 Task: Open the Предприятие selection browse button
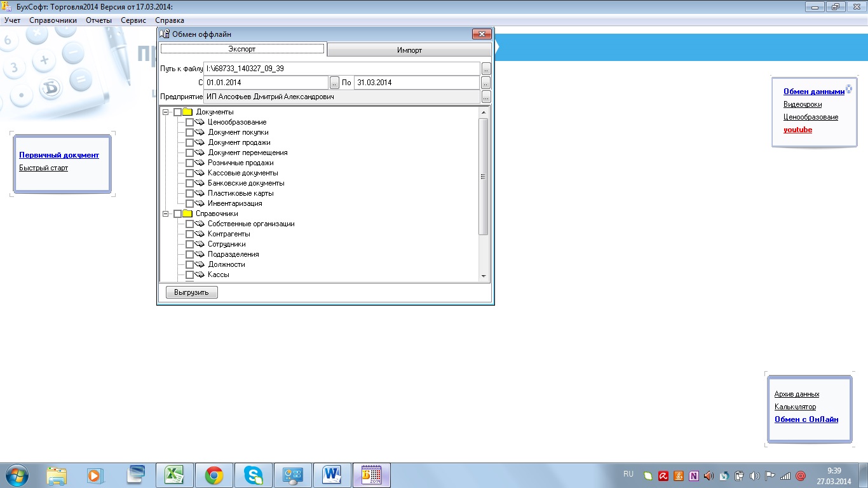tap(486, 98)
